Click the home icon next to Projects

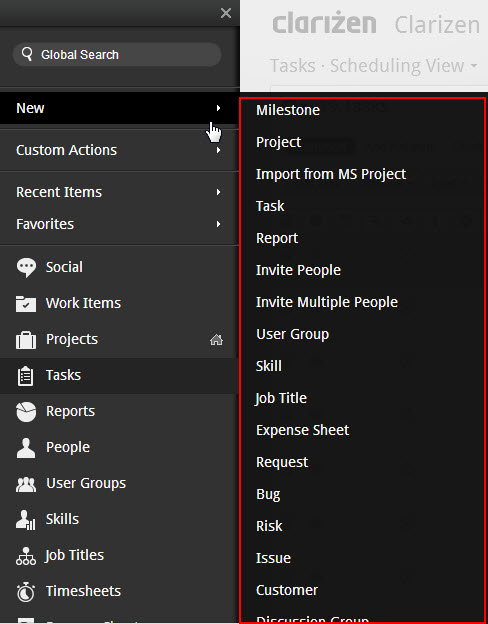click(217, 339)
